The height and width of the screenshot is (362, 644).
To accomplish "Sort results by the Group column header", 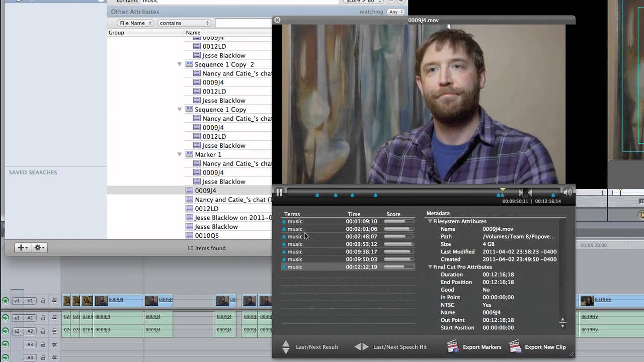I will pyautogui.click(x=146, y=33).
